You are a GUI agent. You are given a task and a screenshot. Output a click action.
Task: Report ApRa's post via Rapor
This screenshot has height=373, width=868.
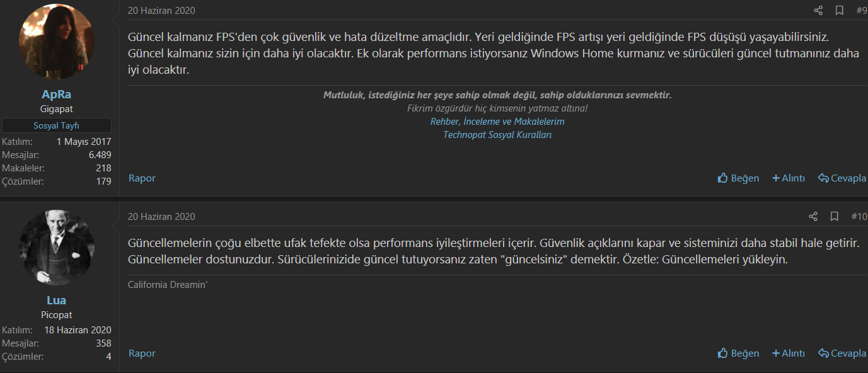point(142,178)
